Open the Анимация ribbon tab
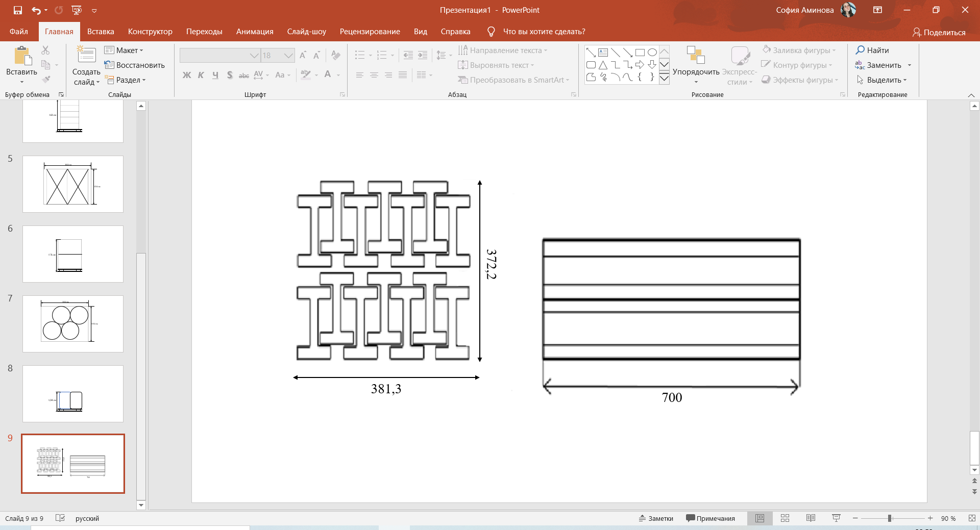980x530 pixels. tap(255, 32)
